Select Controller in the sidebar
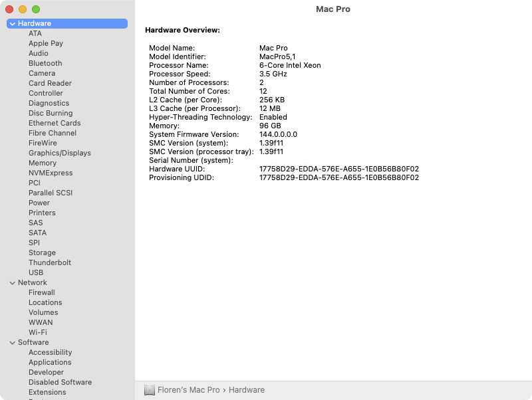 (45, 93)
